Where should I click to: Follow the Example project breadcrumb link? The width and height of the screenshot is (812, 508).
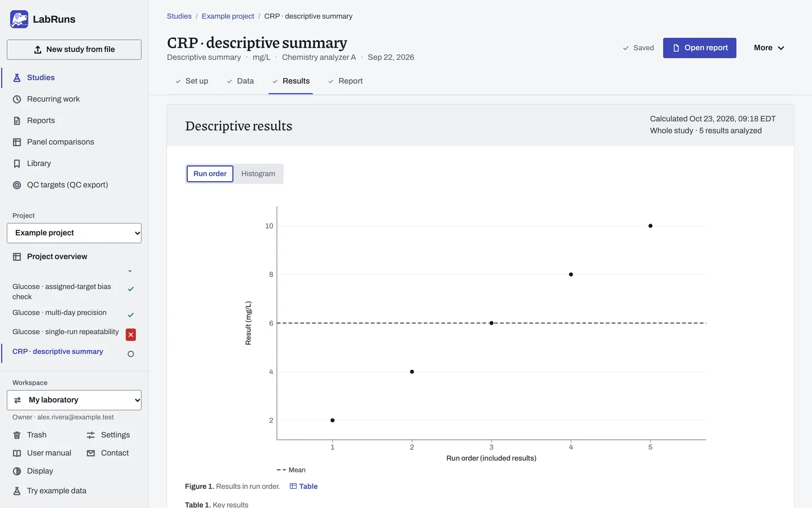[x=228, y=16]
